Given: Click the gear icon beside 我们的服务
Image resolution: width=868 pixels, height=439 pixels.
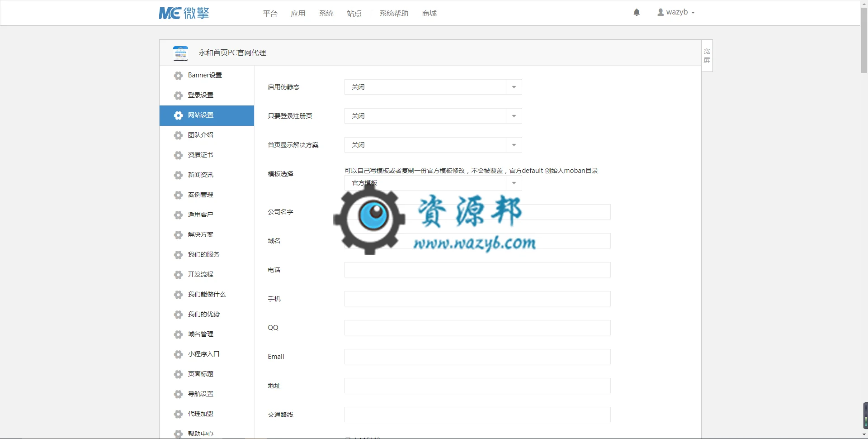Looking at the screenshot, I should 179,255.
